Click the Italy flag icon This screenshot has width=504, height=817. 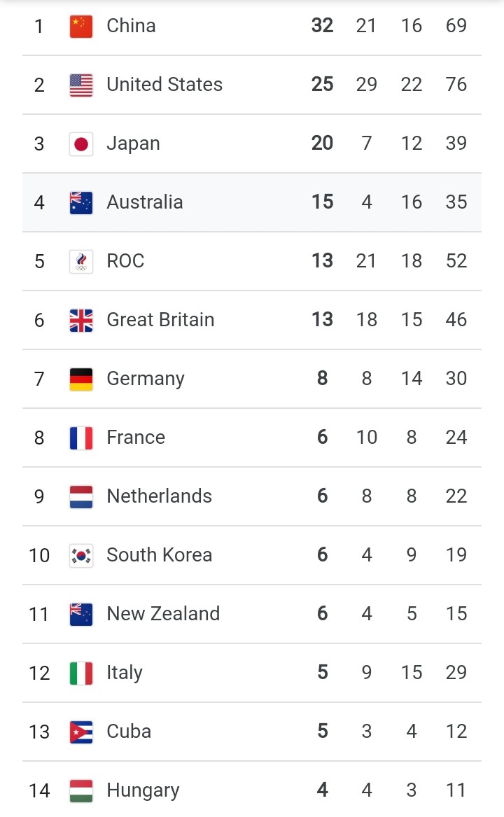pyautogui.click(x=80, y=673)
